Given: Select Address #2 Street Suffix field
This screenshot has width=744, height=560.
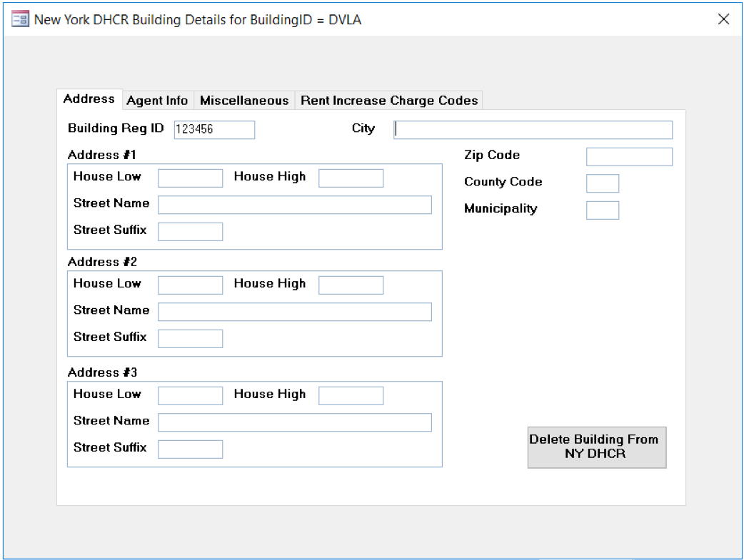Looking at the screenshot, I should click(x=190, y=339).
